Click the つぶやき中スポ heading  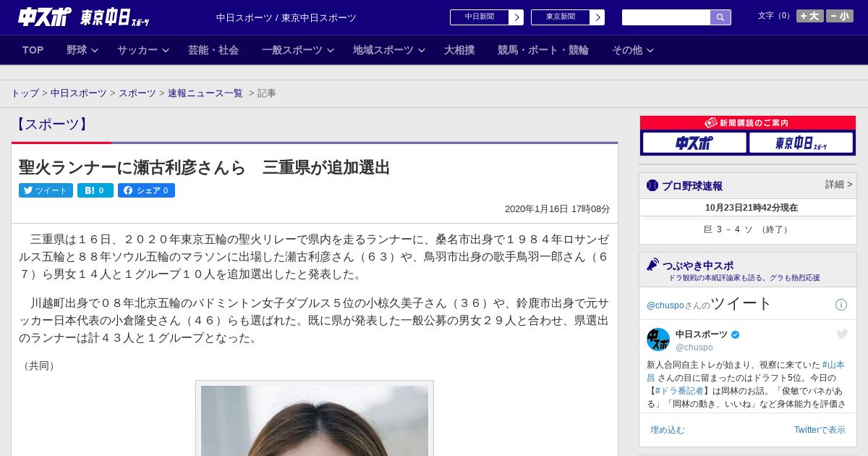click(x=697, y=266)
